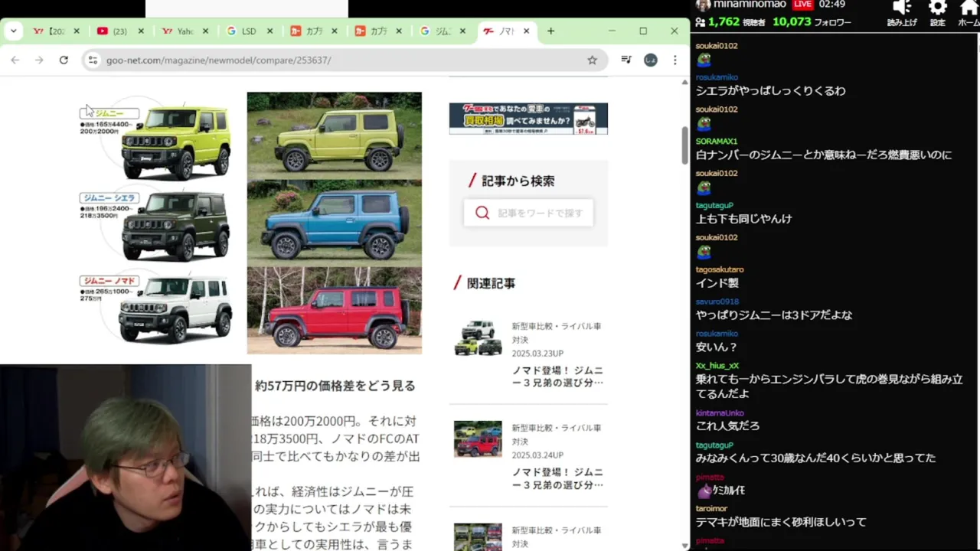Click chat message シエラがやっぱしっくりくるわ

point(770,90)
